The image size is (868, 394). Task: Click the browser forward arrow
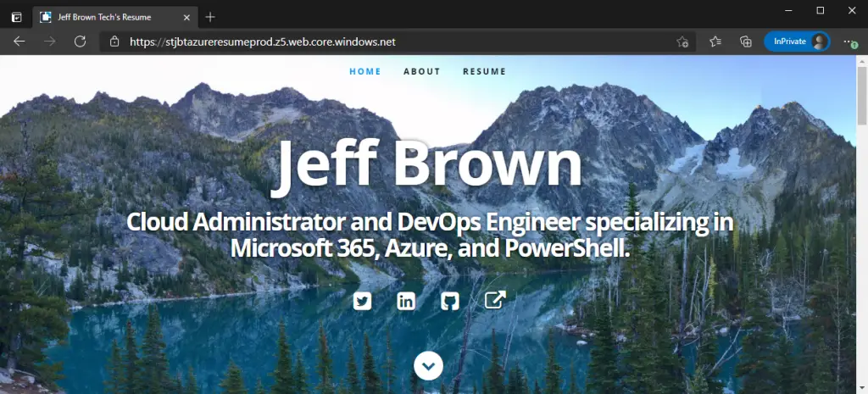coord(50,42)
